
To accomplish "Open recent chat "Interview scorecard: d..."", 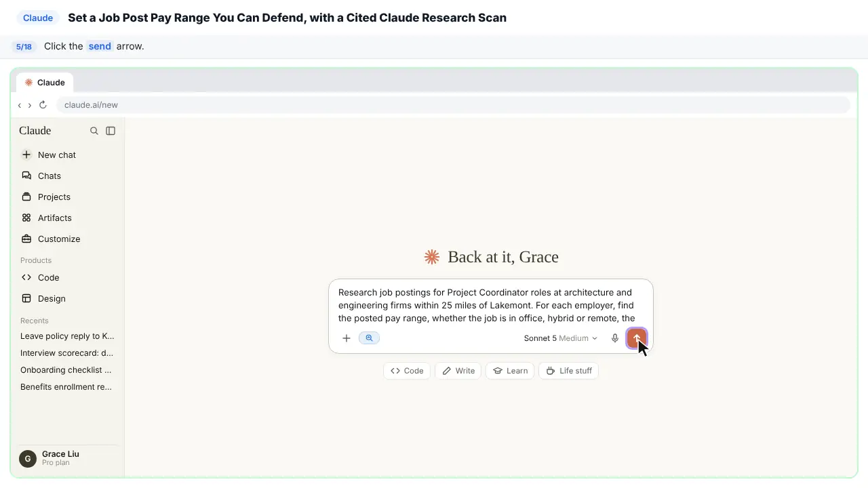I will 67,353.
